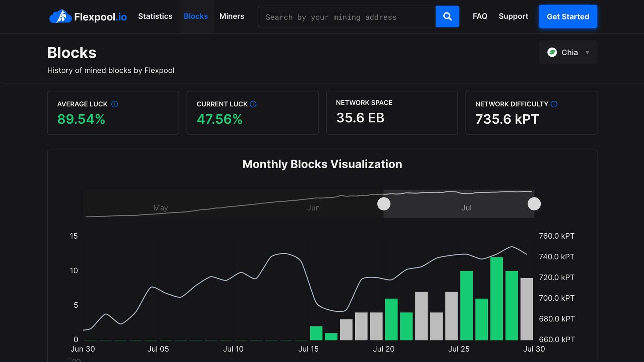Expand the Chia coin dropdown arrow

coord(587,52)
